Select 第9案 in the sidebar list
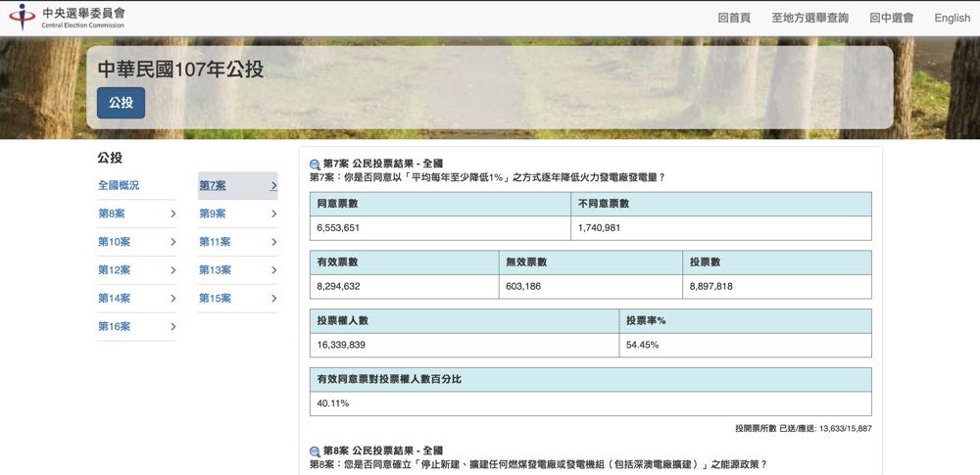The image size is (980, 475). (x=213, y=214)
